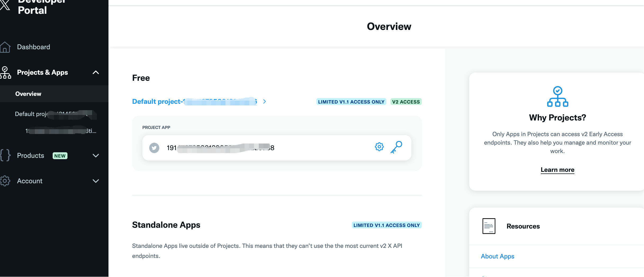Open app settings via blue gear icon
644x277 pixels.
pyautogui.click(x=379, y=147)
